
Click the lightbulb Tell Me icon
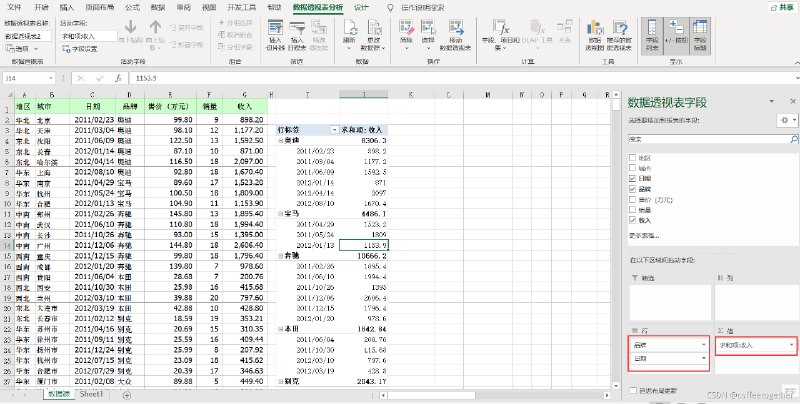point(391,8)
